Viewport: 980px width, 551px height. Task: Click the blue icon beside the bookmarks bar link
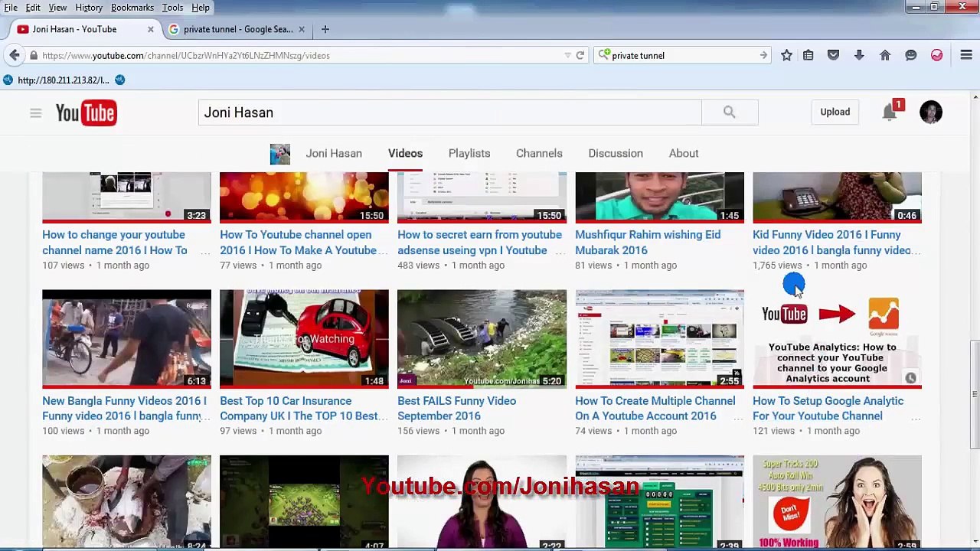click(x=119, y=80)
